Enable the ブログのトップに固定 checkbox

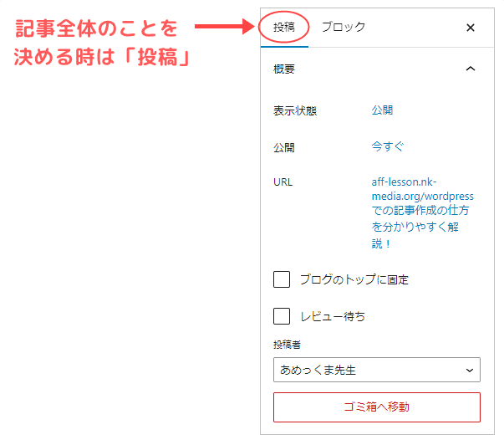(282, 279)
